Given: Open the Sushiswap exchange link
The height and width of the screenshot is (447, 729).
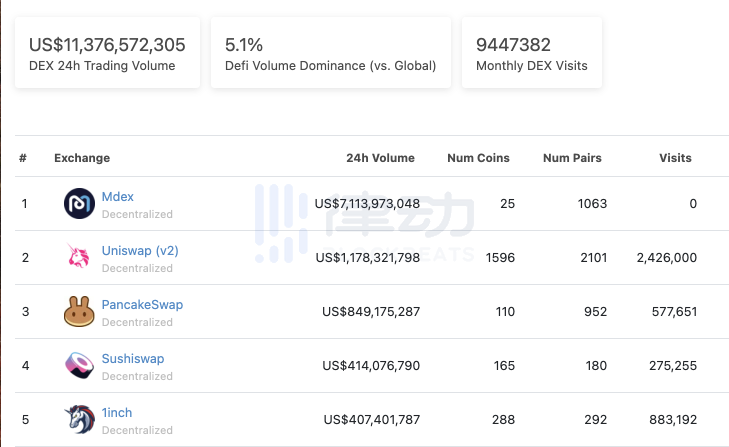Looking at the screenshot, I should (133, 359).
